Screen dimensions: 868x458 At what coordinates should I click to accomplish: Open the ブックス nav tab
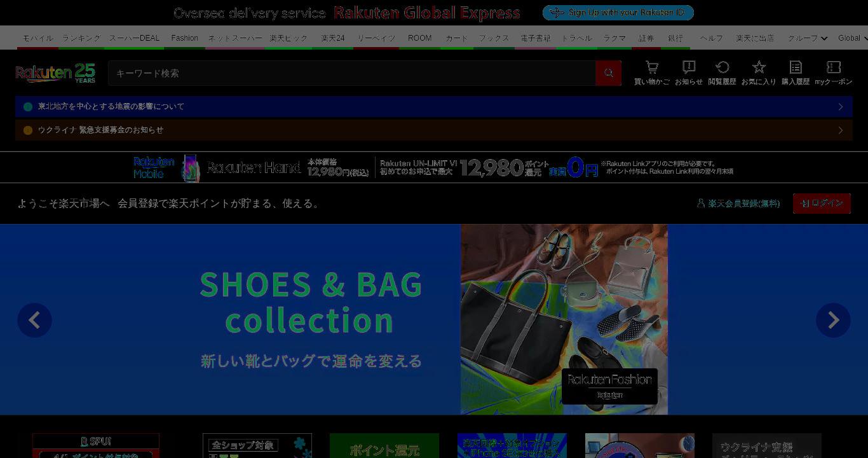click(494, 38)
